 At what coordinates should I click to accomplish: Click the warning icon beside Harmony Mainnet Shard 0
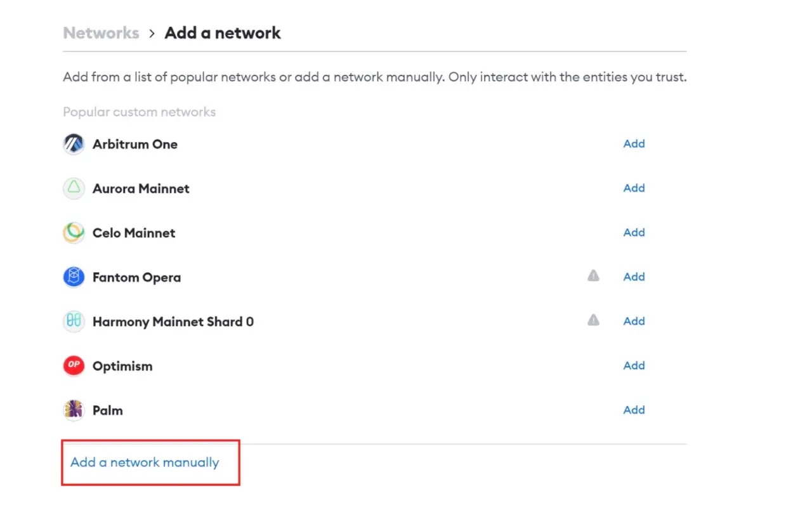tap(593, 320)
